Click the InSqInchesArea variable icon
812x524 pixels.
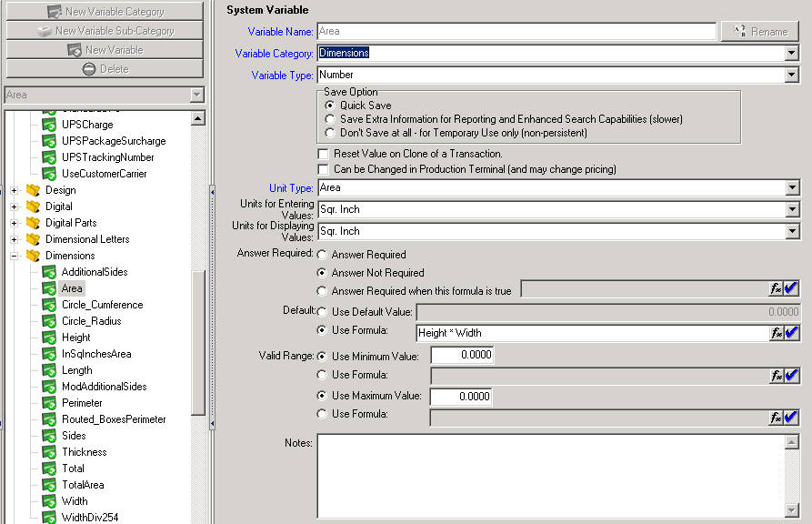pyautogui.click(x=49, y=354)
